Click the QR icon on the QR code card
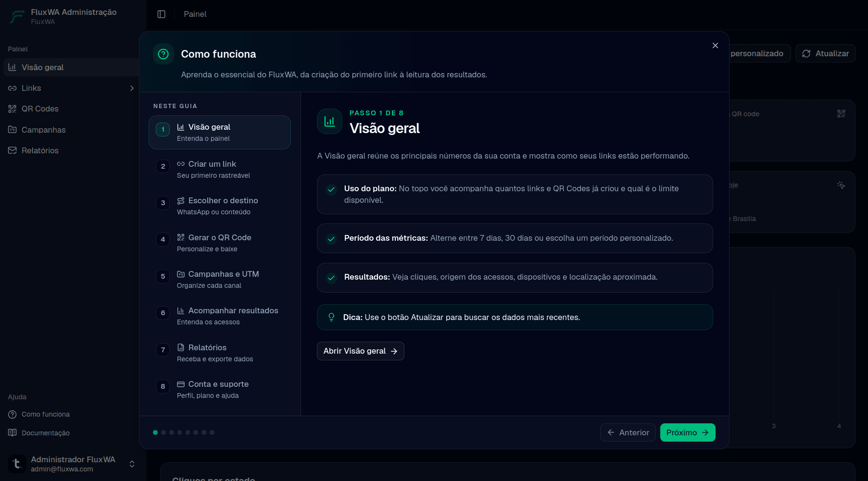The width and height of the screenshot is (868, 481). (841, 114)
